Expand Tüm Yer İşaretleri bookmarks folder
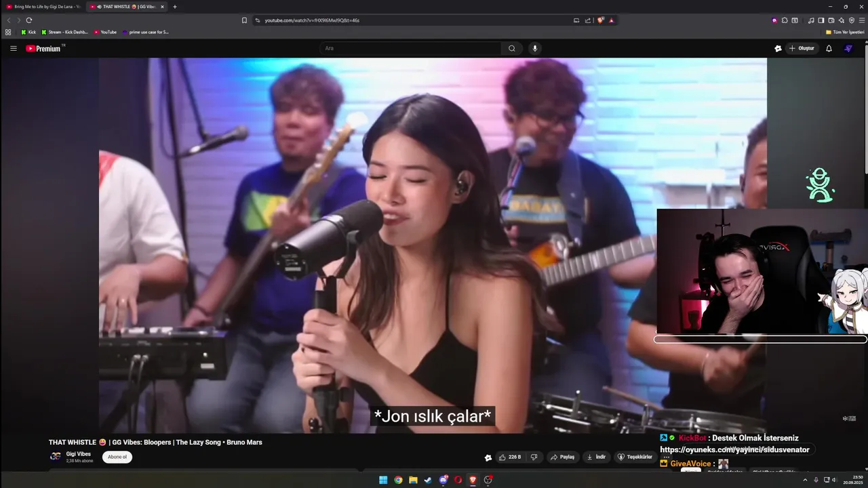The width and height of the screenshot is (868, 488). pos(845,32)
